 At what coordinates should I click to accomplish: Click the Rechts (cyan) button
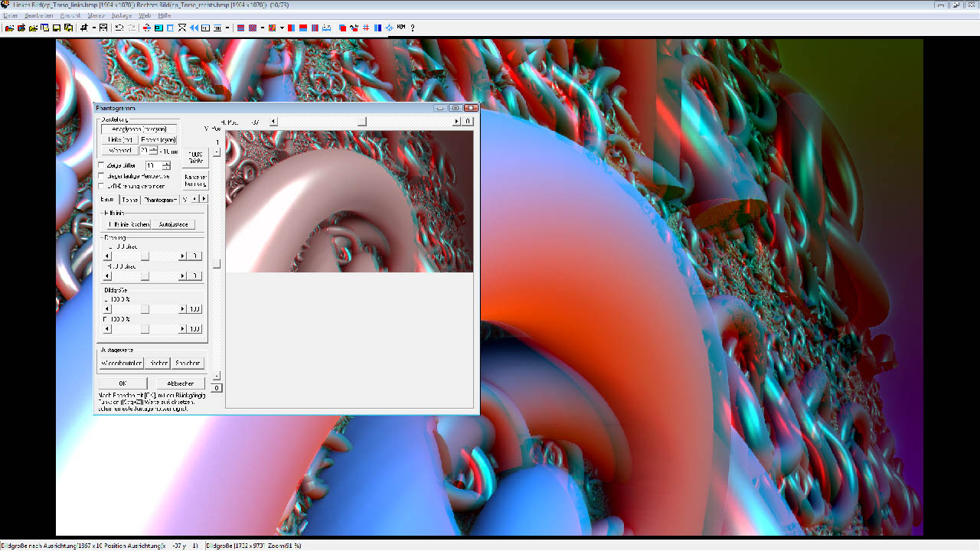(x=158, y=140)
